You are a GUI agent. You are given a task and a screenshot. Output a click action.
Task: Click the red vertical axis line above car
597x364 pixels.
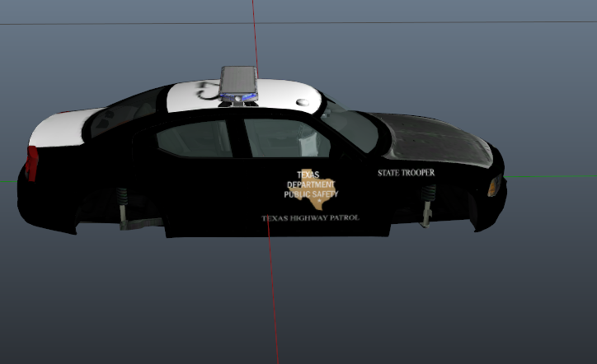tap(253, 33)
